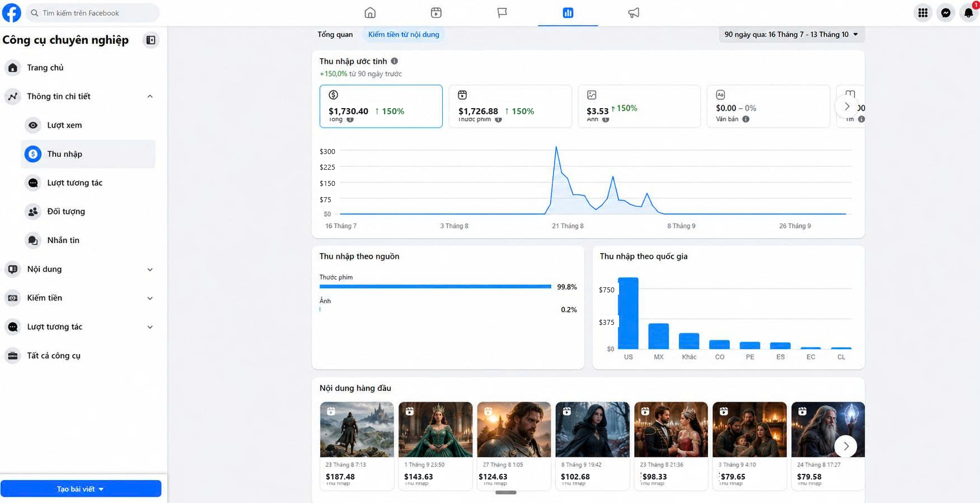The width and height of the screenshot is (980, 503).
Task: Open Nhắn tin in the sidebar
Action: tap(88, 240)
